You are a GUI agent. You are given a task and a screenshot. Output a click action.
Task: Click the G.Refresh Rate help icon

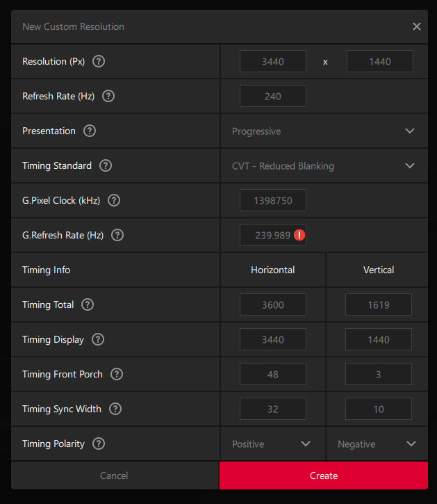coord(117,235)
